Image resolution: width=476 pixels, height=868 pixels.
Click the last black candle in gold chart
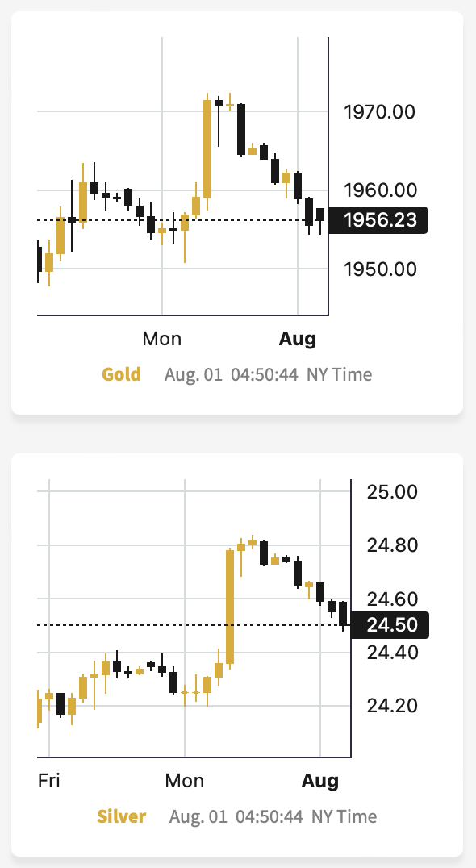click(x=320, y=215)
